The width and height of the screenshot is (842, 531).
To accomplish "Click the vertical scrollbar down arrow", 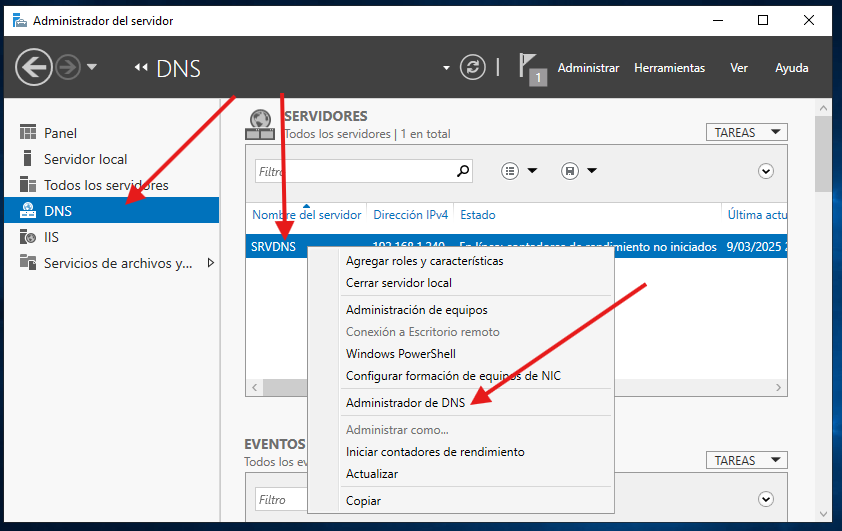I will coord(824,514).
